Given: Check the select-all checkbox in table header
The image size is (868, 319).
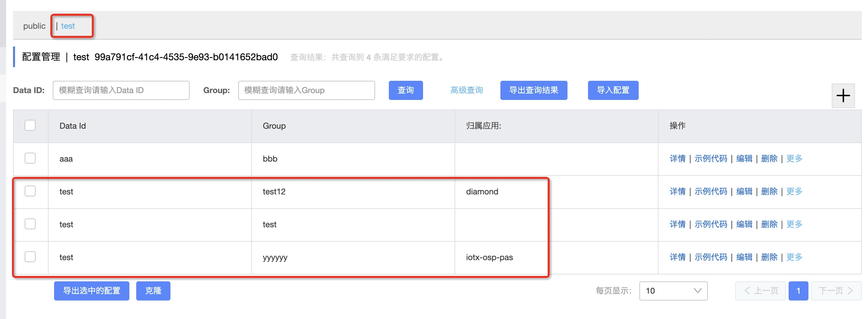Looking at the screenshot, I should point(30,125).
